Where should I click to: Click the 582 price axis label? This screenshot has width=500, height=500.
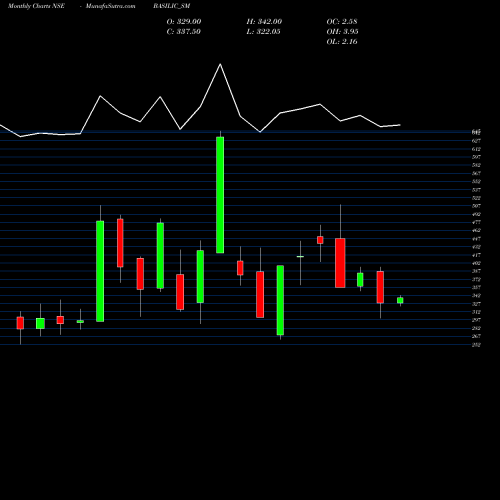coord(476,165)
